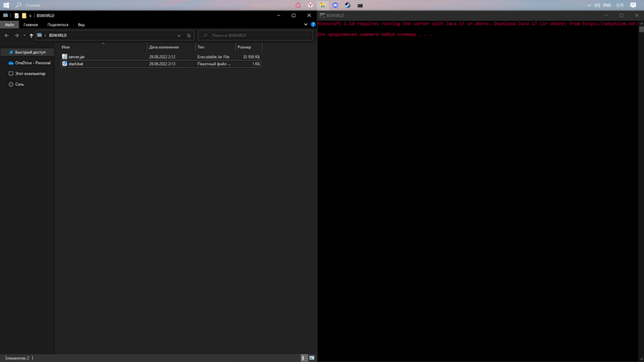Switch to the Вид ribbon tab

click(81, 25)
